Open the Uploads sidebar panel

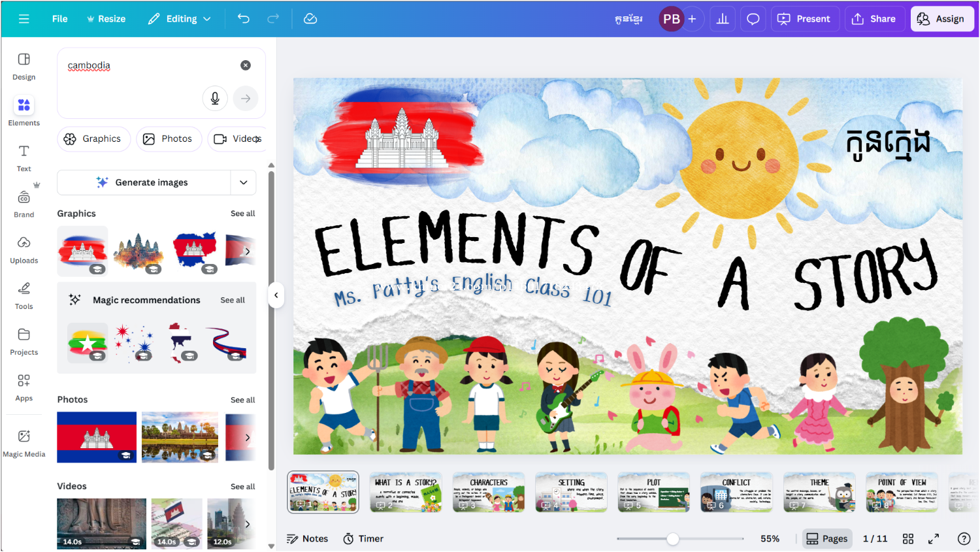[24, 250]
